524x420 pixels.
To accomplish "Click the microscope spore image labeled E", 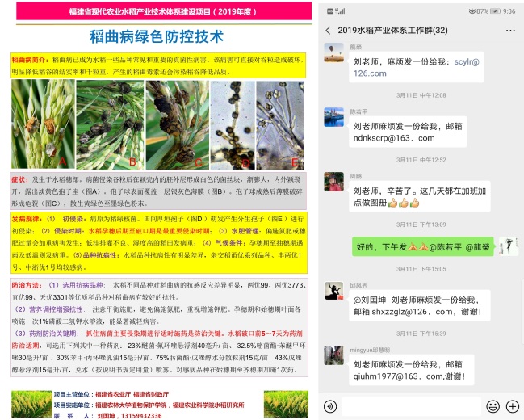I will point(280,123).
